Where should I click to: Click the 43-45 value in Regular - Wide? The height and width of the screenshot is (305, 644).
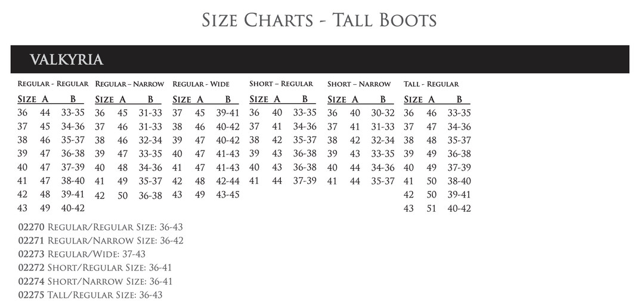pyautogui.click(x=227, y=195)
